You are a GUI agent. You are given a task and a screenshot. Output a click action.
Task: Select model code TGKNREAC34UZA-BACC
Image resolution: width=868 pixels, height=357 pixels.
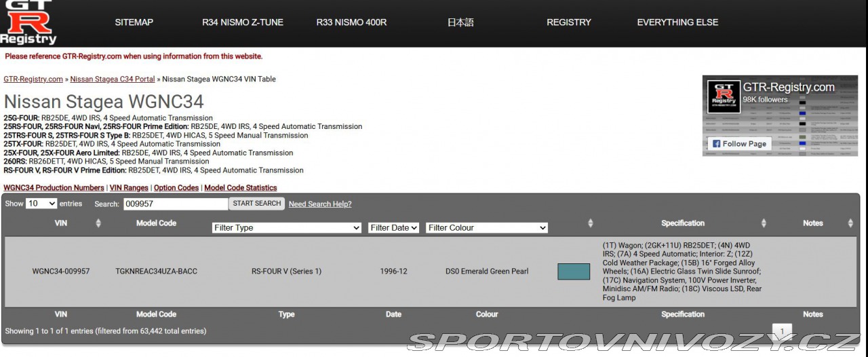click(157, 271)
